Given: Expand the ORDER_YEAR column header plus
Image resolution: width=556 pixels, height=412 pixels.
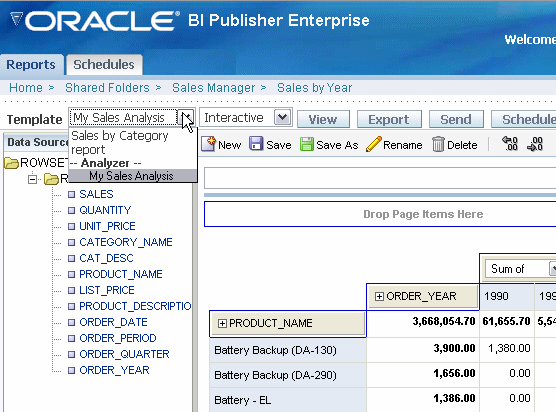Looking at the screenshot, I should pyautogui.click(x=379, y=296).
